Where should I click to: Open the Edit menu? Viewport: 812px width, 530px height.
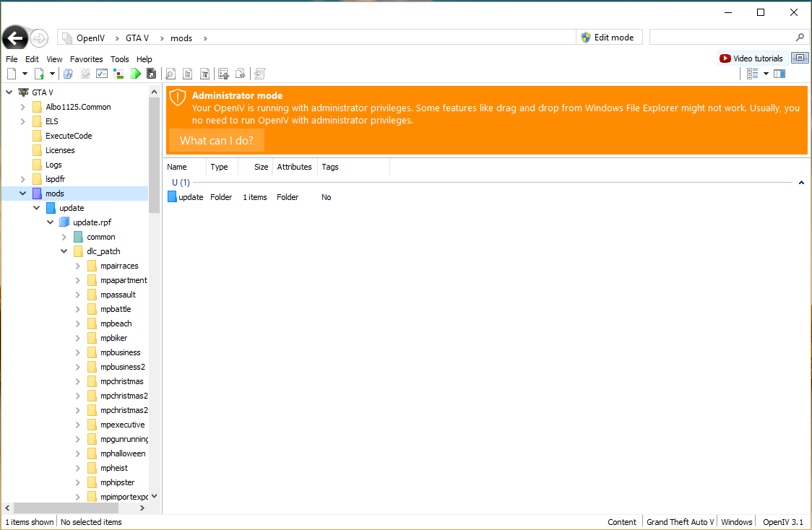[x=32, y=59]
